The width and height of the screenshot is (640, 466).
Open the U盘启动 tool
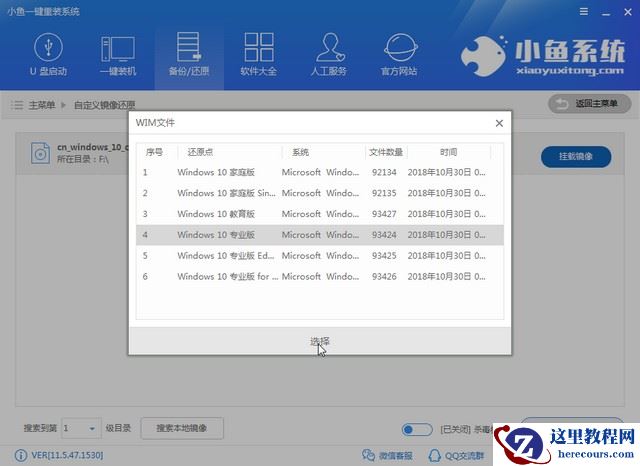(x=48, y=55)
